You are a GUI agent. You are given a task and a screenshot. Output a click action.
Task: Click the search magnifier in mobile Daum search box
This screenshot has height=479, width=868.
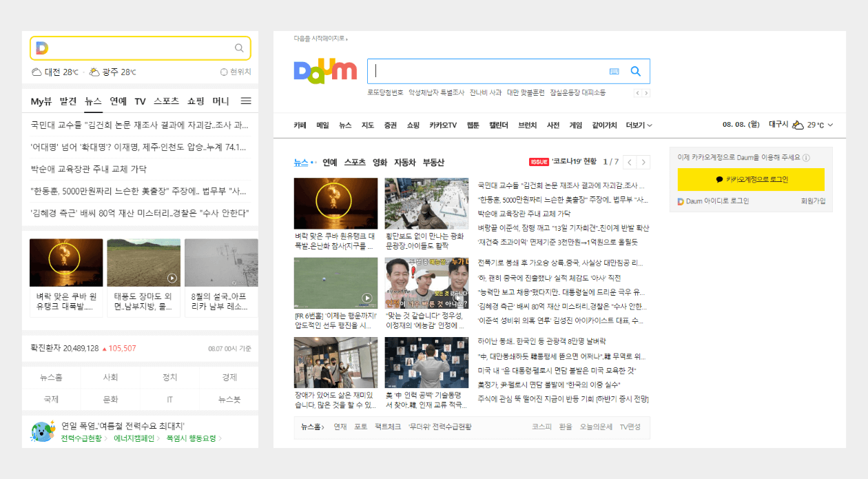coord(239,48)
